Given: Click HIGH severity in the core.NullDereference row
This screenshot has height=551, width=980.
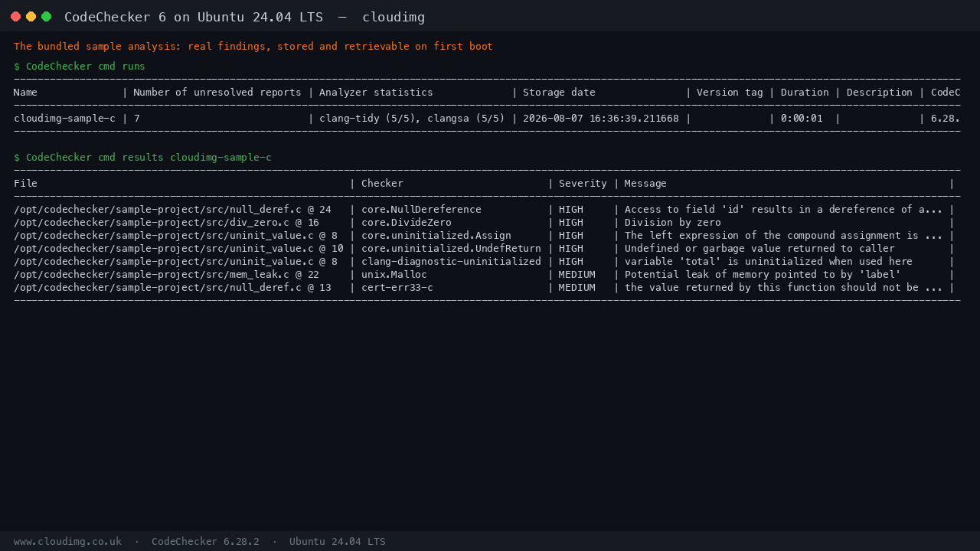Looking at the screenshot, I should (571, 210).
